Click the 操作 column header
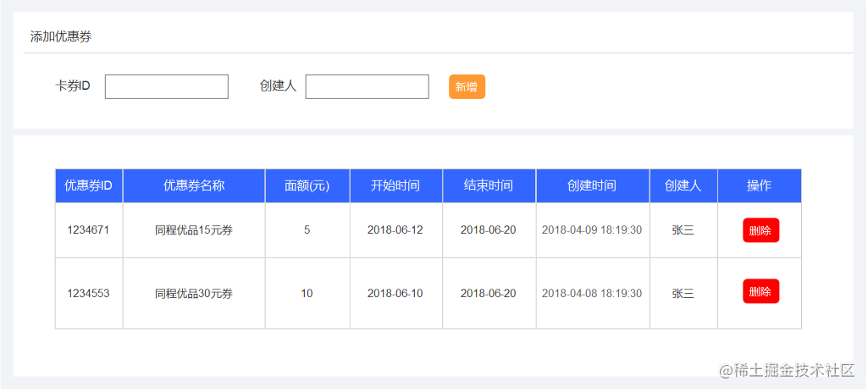This screenshot has height=392, width=868. point(760,185)
